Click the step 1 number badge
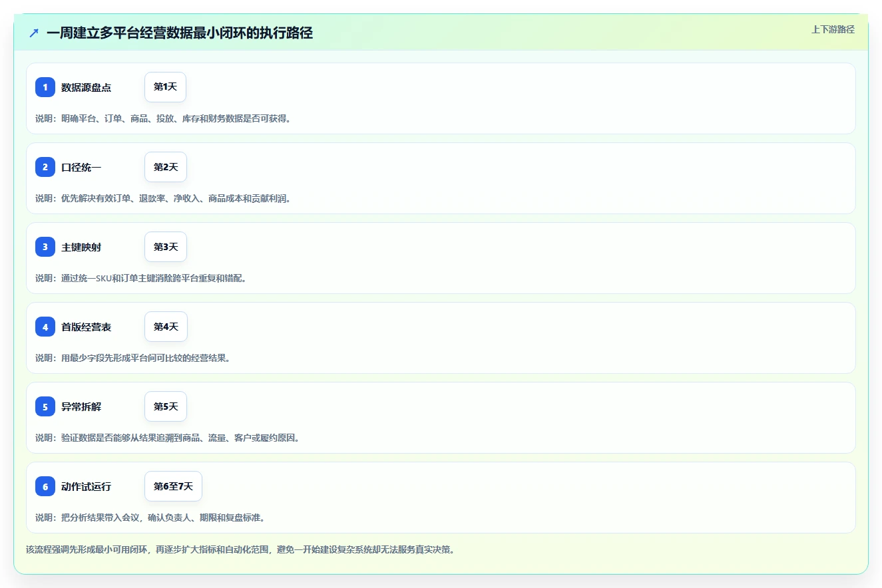This screenshot has width=882, height=588. pos(45,87)
